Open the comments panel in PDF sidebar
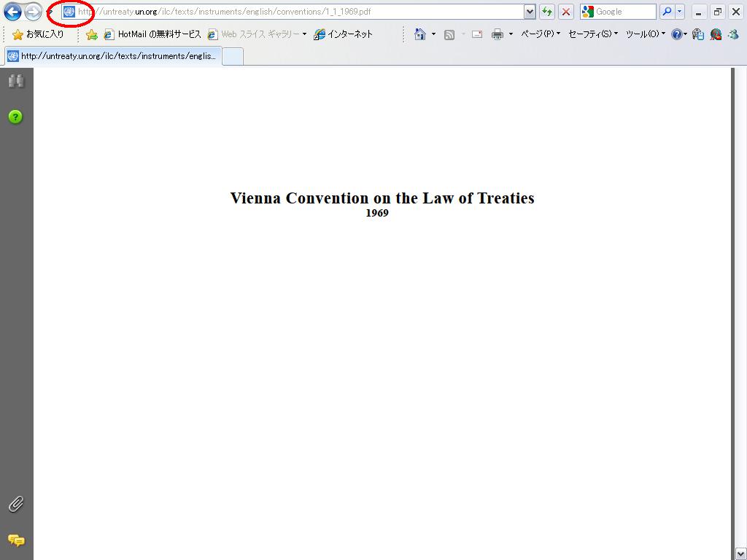This screenshot has width=747, height=560. (x=16, y=540)
